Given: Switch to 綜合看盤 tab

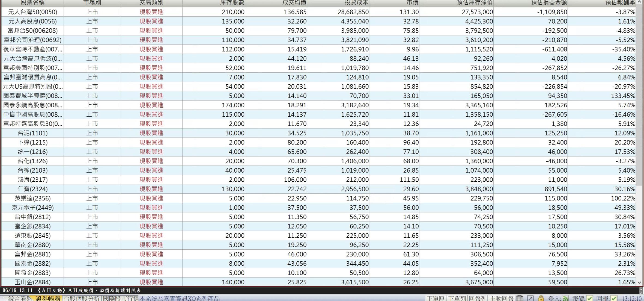Looking at the screenshot, I should click(19, 298).
